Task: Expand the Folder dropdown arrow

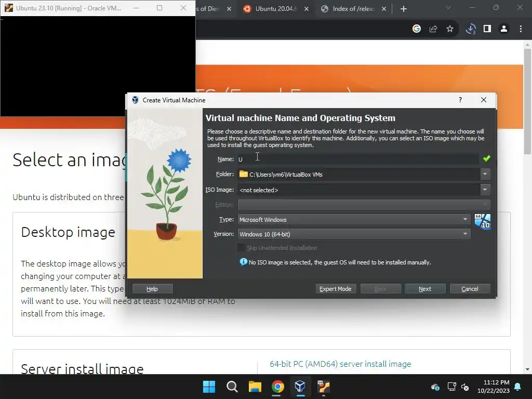Action: [485, 174]
